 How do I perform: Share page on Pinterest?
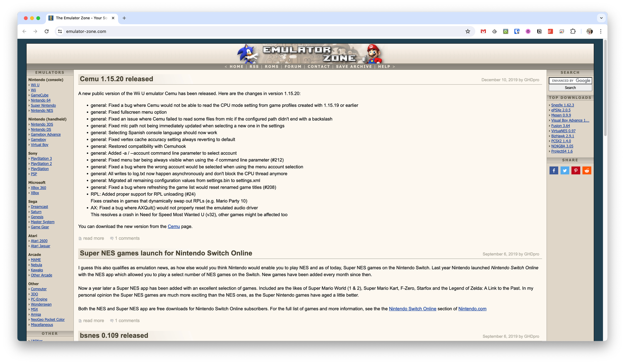(x=576, y=170)
